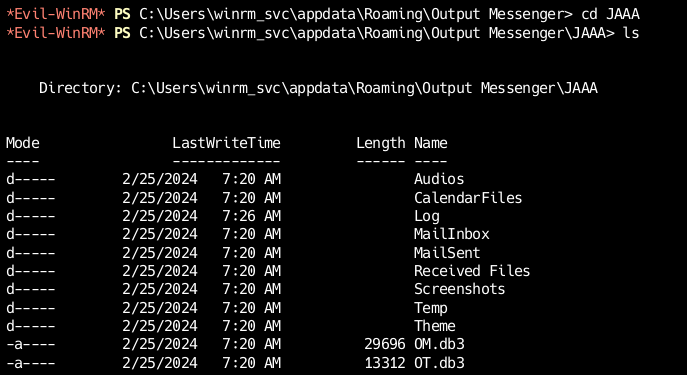Click the Name column header
687x375 pixels.
[431, 143]
